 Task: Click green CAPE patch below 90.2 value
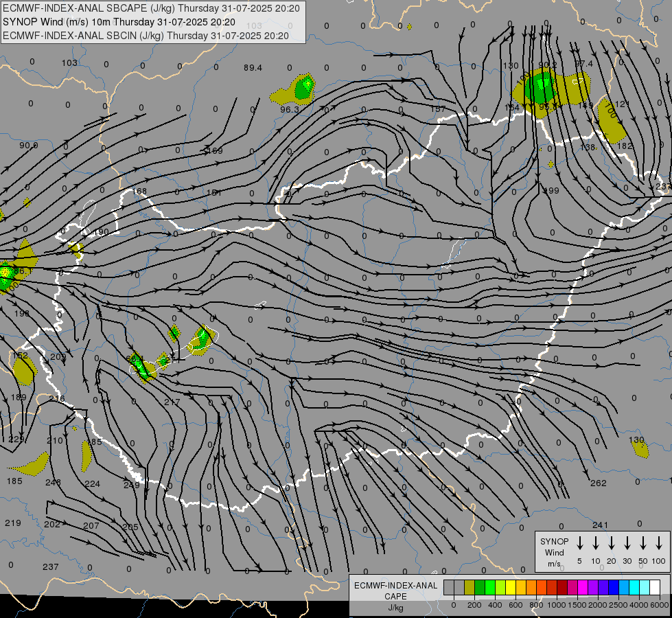click(x=540, y=87)
